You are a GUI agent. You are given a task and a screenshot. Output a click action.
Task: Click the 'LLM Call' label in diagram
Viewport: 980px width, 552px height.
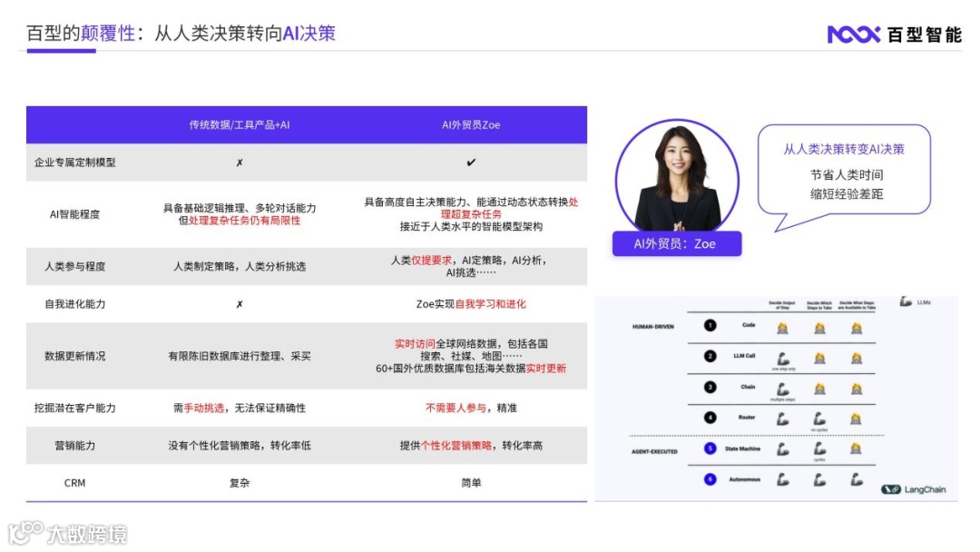(744, 356)
